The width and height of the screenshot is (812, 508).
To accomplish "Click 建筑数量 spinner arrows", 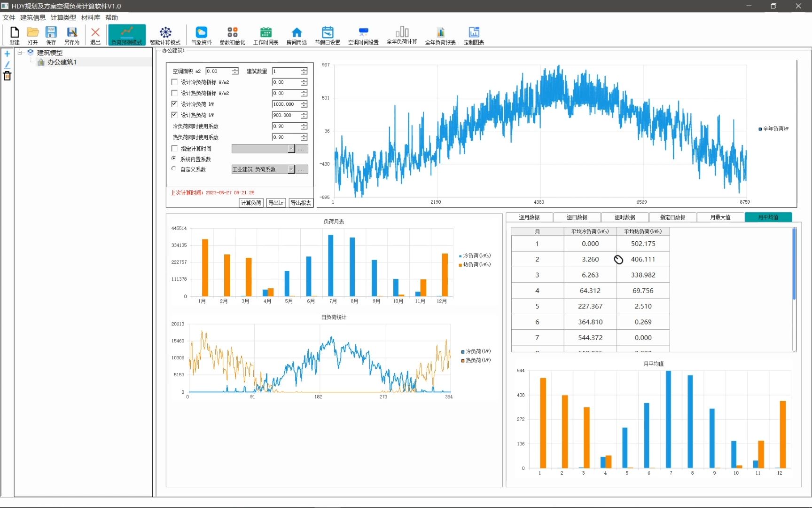I will [x=304, y=71].
